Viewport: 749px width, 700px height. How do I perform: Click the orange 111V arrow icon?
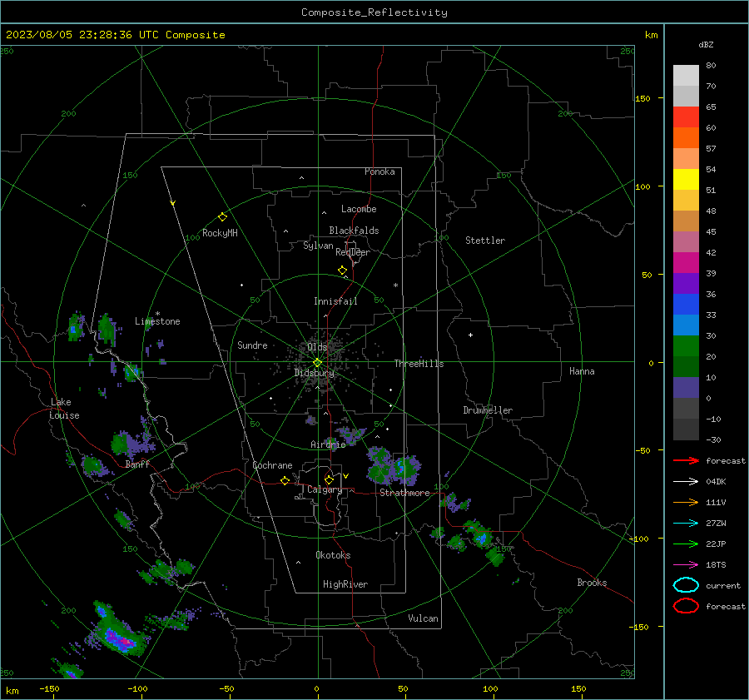click(686, 502)
